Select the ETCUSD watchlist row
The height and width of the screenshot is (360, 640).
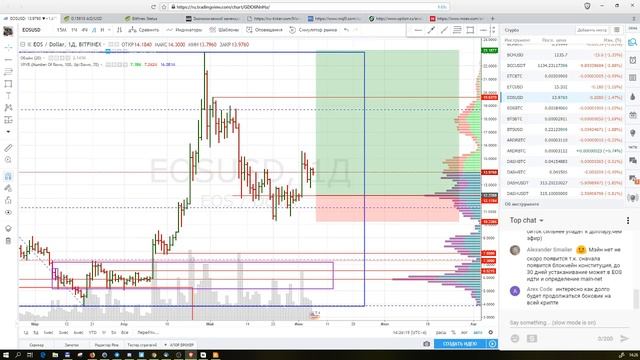pyautogui.click(x=563, y=87)
